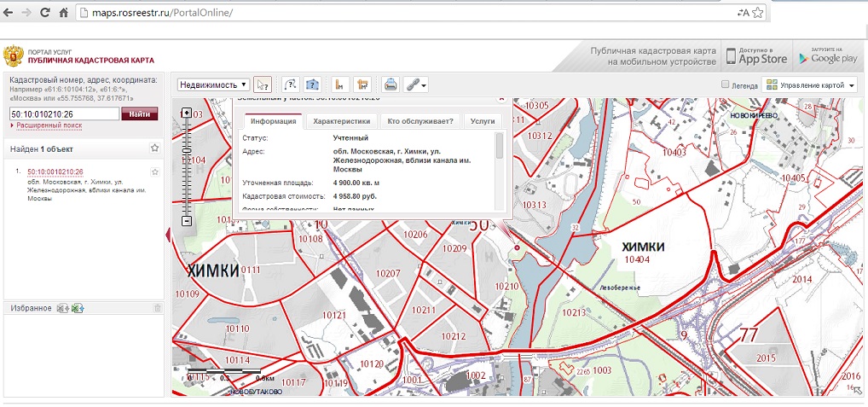Click the map zoom slider handle
Viewport: 868px width, 407px height.
(x=187, y=151)
